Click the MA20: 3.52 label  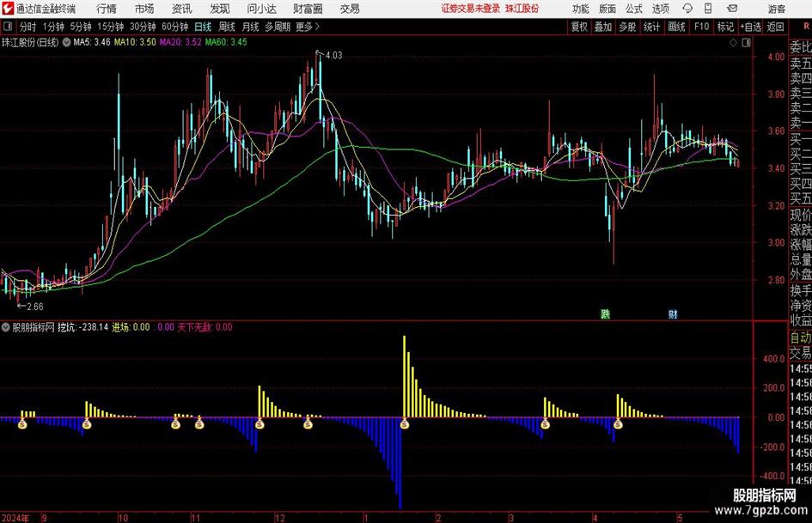click(180, 42)
